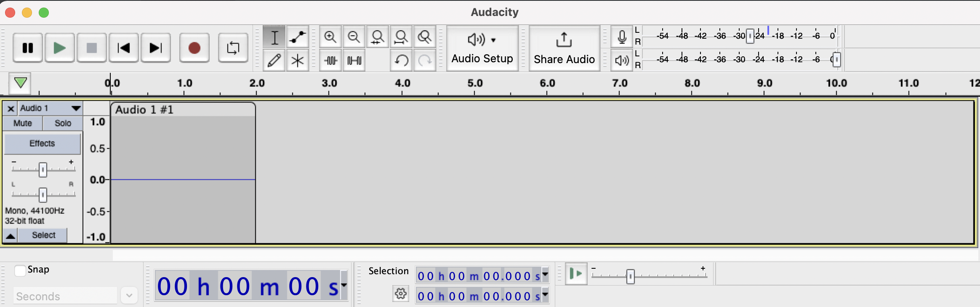Toggle the Loop playback button
The image size is (980, 307).
(x=233, y=48)
